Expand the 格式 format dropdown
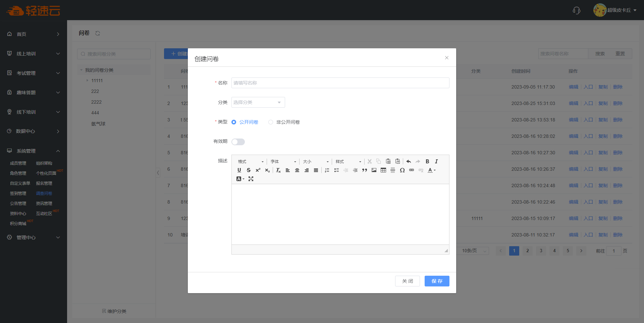The width and height of the screenshot is (644, 323). coord(251,161)
